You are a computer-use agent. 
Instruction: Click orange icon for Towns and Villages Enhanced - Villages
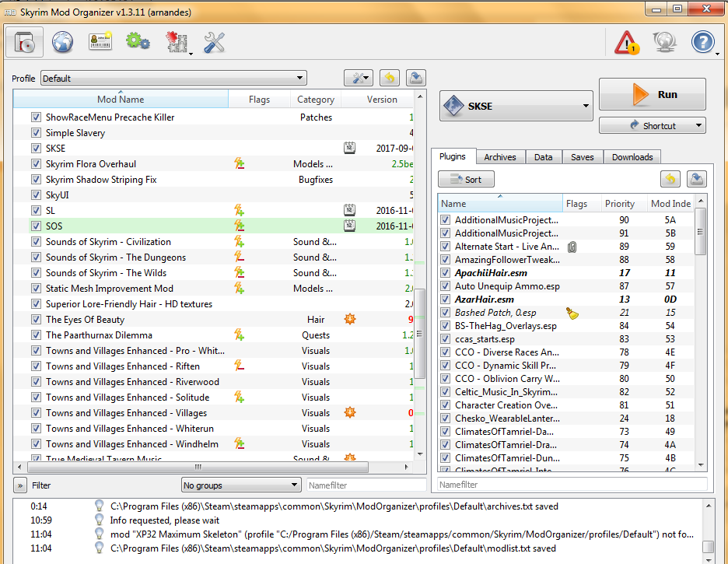tap(349, 412)
